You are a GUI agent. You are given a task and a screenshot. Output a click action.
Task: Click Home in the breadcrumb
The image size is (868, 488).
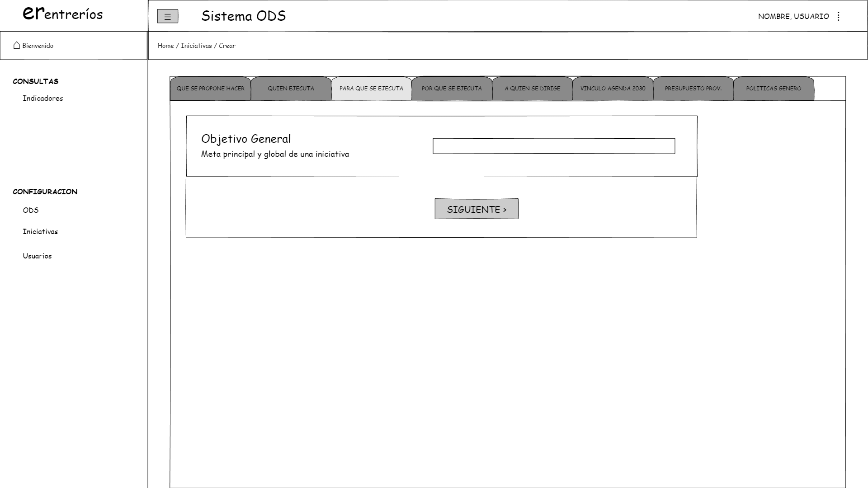click(165, 46)
